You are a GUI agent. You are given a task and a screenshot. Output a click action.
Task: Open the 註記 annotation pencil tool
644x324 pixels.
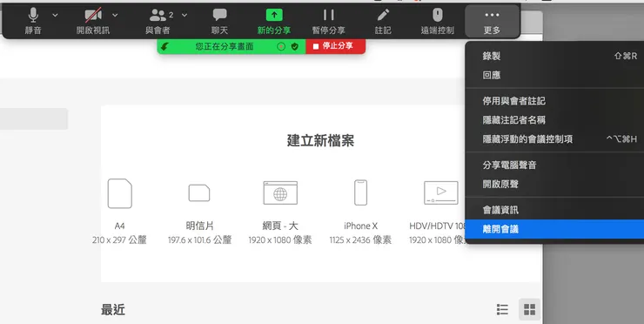point(383,21)
